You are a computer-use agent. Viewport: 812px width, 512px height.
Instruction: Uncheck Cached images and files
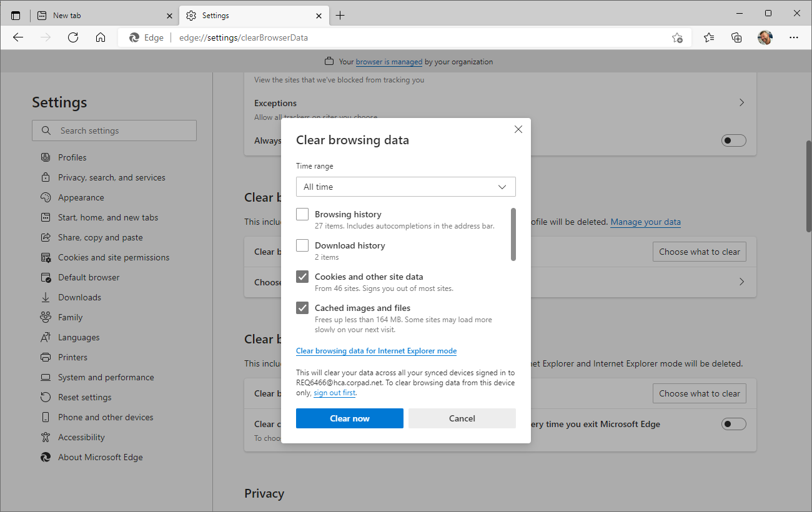[302, 308]
